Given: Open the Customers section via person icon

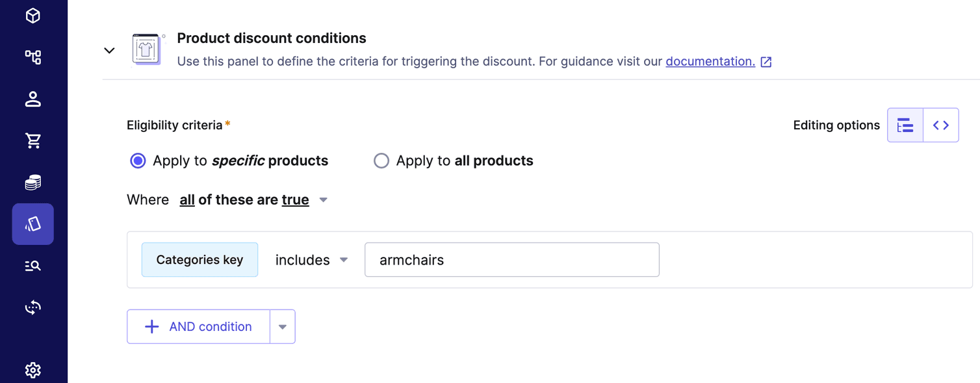Looking at the screenshot, I should (x=32, y=99).
